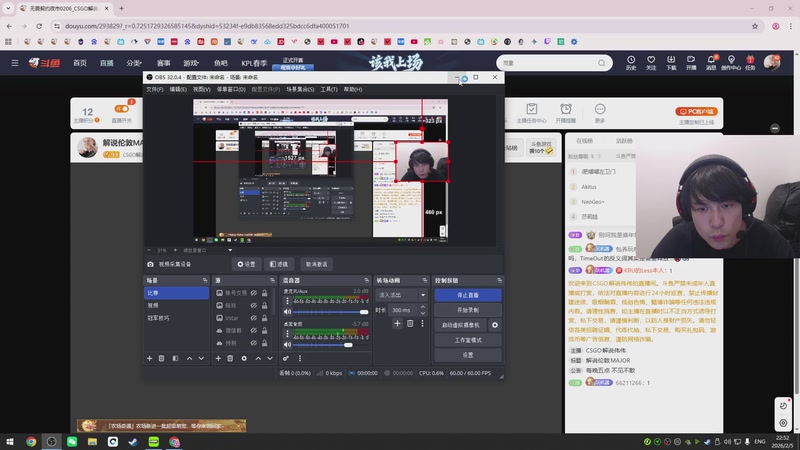Undock the Controls panel
Viewport: 800px width, 450px height.
coord(499,281)
